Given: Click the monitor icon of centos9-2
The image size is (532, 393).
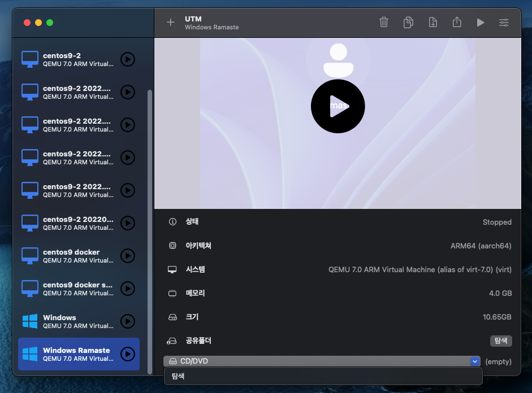Looking at the screenshot, I should pos(30,59).
